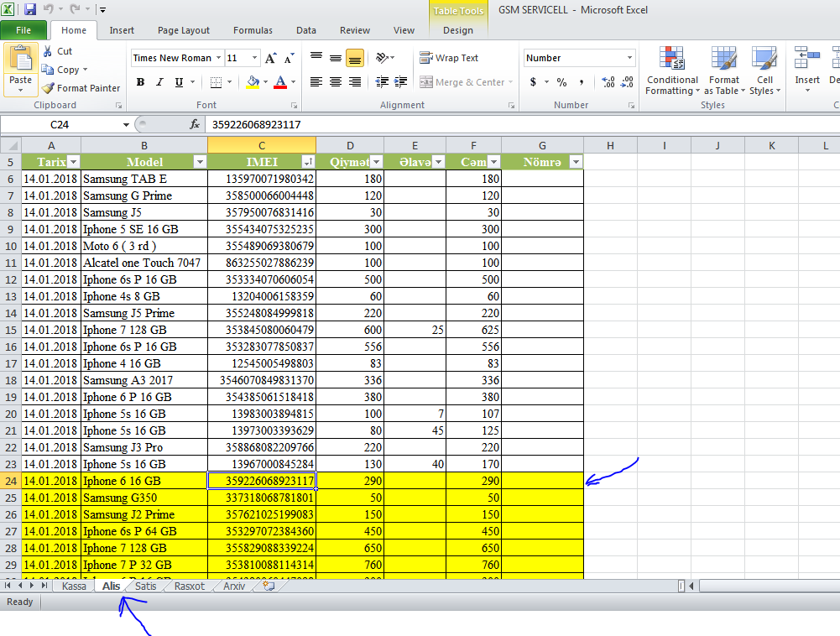Click the Insert Function fx icon
The height and width of the screenshot is (636, 840).
tap(195, 125)
